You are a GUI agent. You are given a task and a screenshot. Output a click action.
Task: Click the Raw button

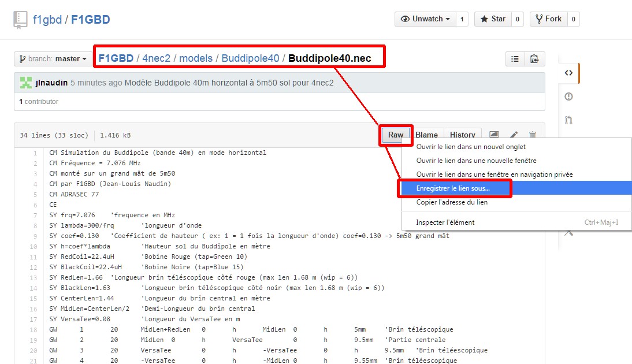click(395, 135)
